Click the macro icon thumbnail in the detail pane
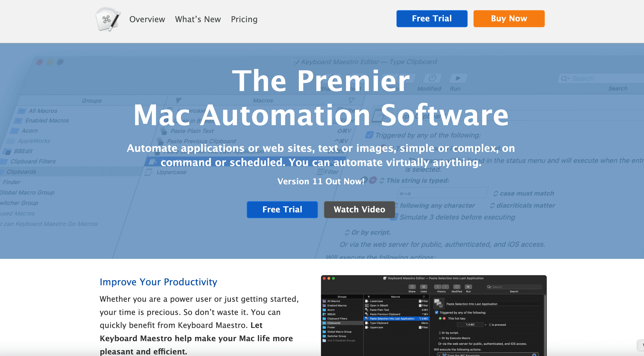Viewport: 644px width, 356px height. tap(439, 303)
